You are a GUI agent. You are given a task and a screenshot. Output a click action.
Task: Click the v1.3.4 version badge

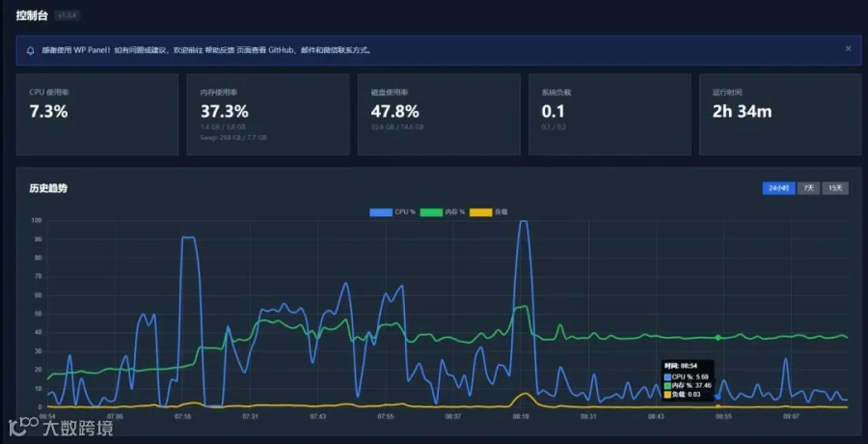point(68,15)
